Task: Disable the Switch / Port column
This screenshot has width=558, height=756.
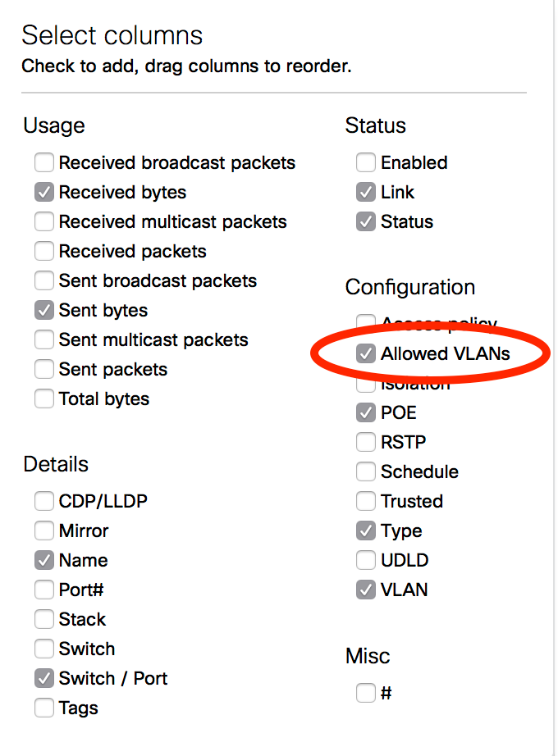Action: click(x=44, y=678)
